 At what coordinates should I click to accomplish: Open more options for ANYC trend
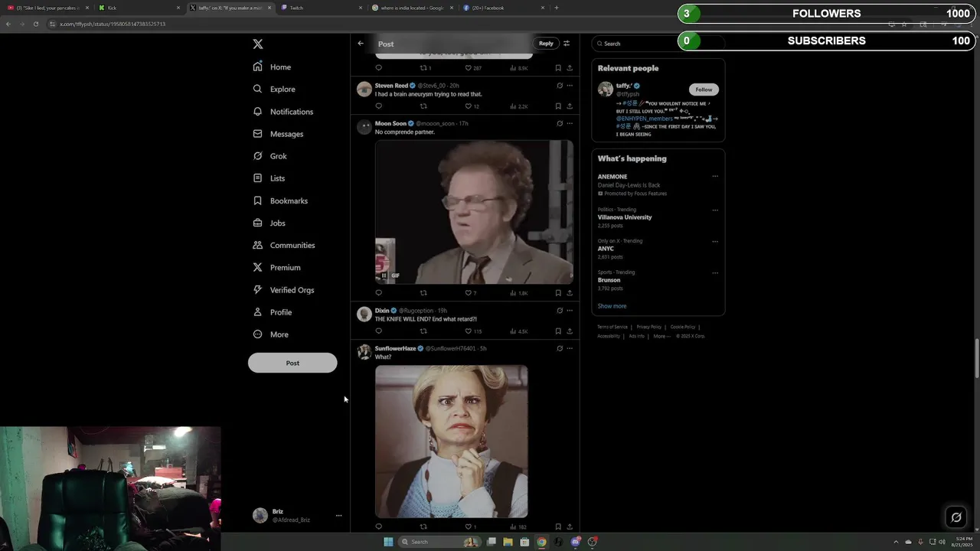[715, 241]
